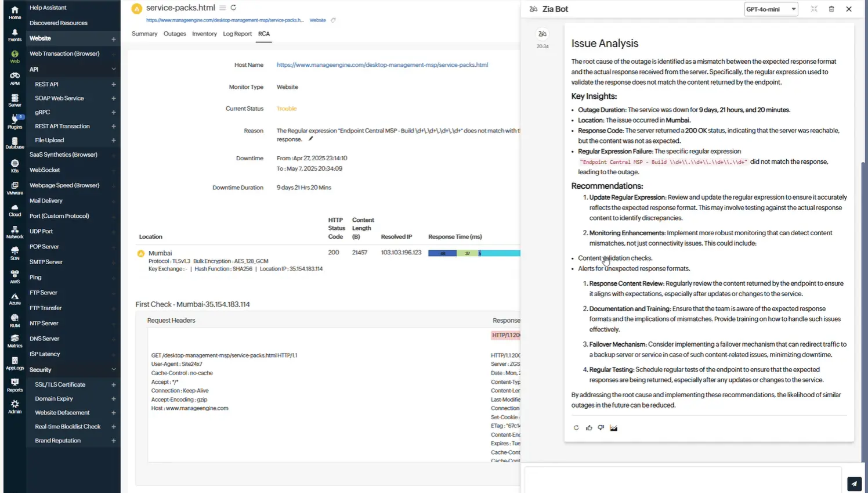
Task: Open Discovered Resources in the sidebar
Action: coord(59,23)
